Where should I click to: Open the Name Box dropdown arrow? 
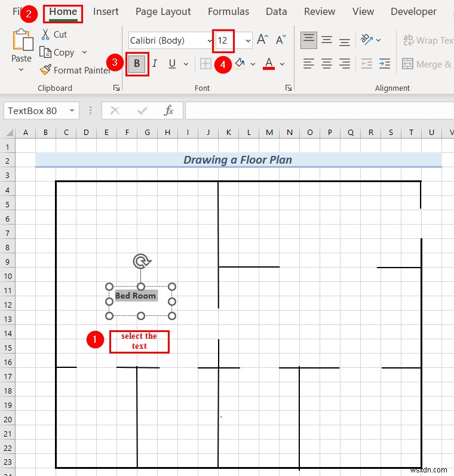(x=72, y=110)
